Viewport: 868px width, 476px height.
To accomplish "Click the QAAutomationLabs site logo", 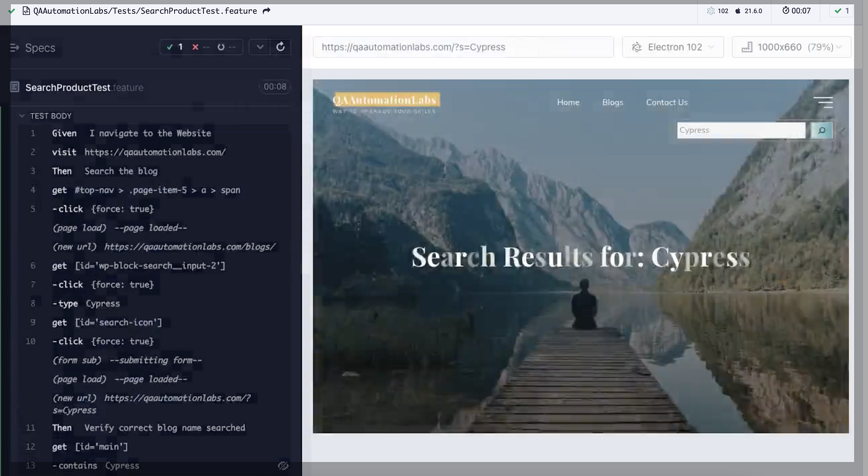I will click(386, 102).
